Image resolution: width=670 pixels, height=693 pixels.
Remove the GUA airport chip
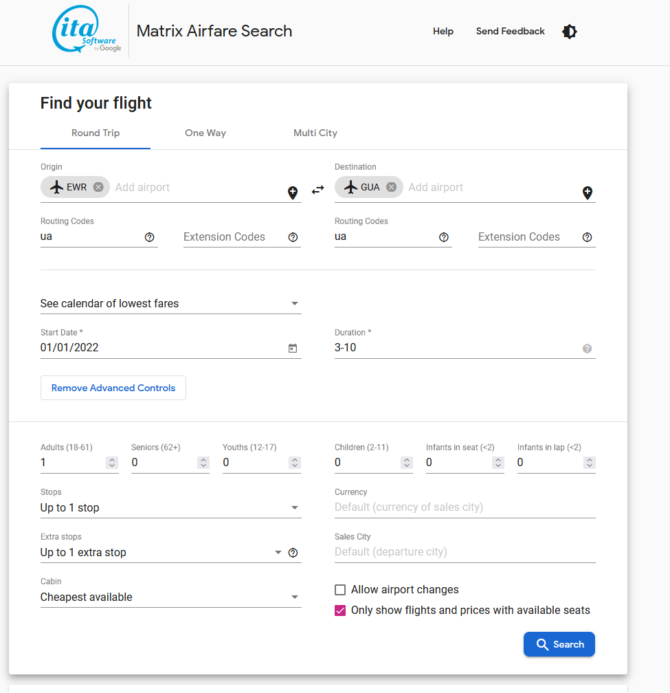[391, 187]
